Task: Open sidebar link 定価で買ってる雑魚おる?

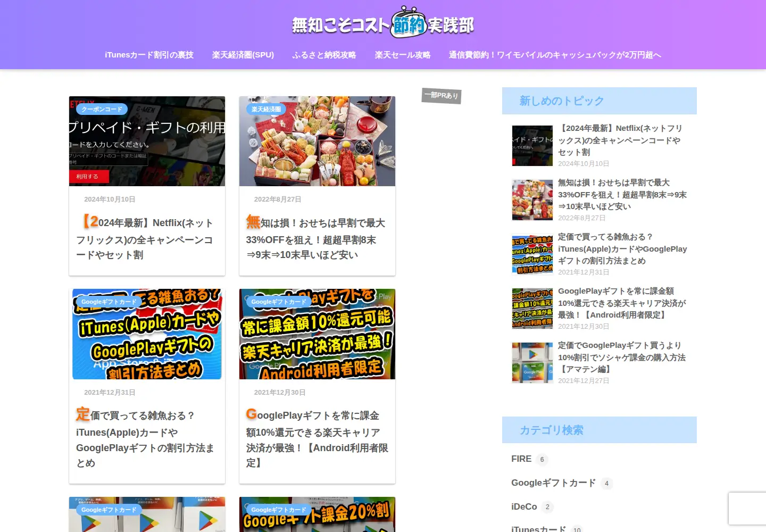Action: coord(622,248)
